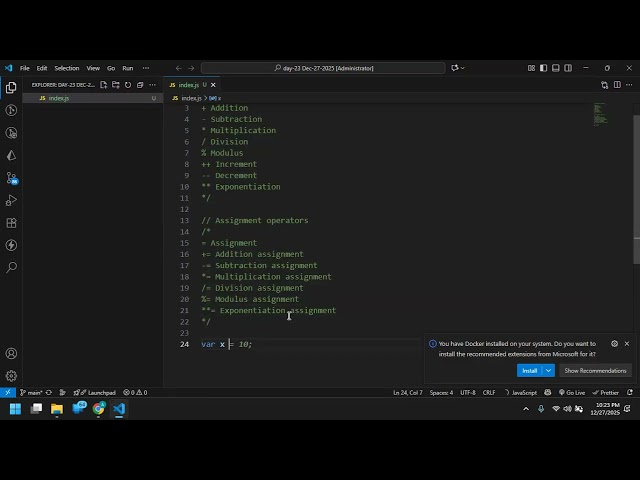Click CRLF line ending indicator
This screenshot has height=480, width=640.
click(x=489, y=393)
